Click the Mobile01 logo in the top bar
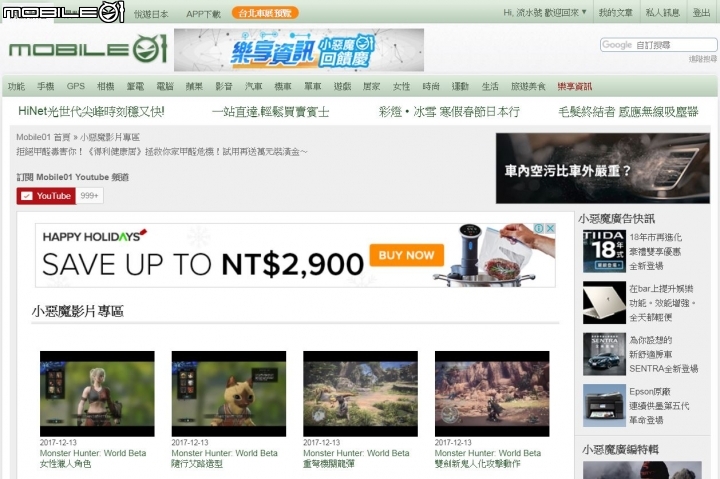This screenshot has width=720, height=479. click(x=63, y=11)
